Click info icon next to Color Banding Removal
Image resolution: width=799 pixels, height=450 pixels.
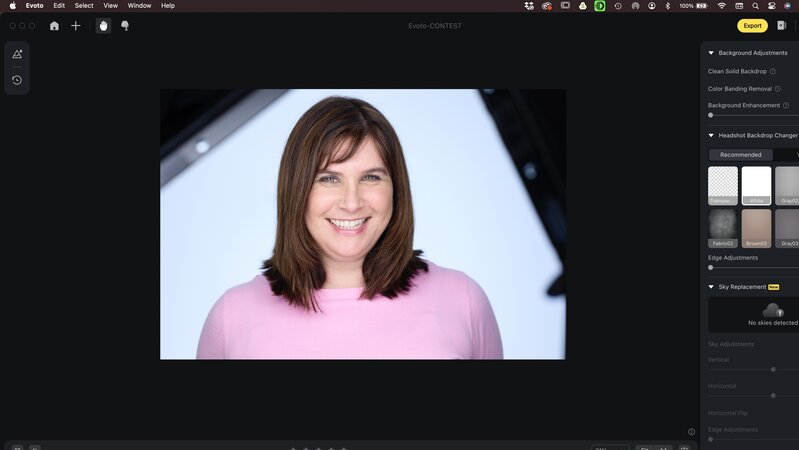777,89
